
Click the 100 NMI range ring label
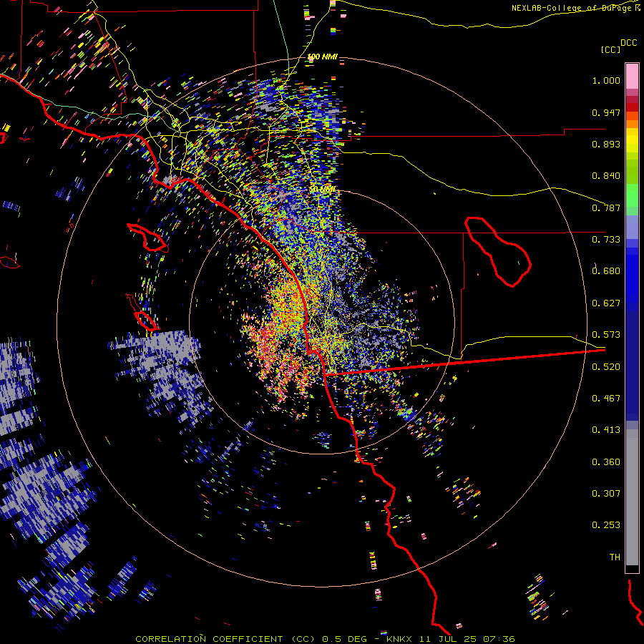point(323,57)
